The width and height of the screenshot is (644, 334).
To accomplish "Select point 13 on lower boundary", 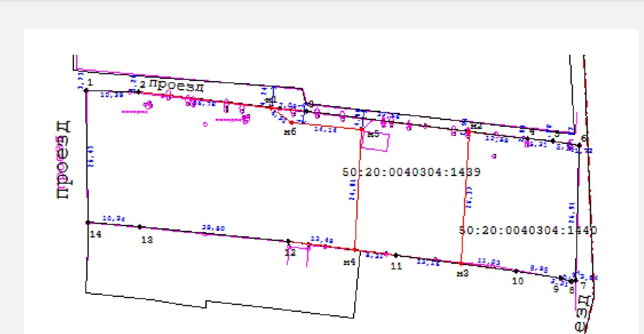I will click(x=140, y=227).
